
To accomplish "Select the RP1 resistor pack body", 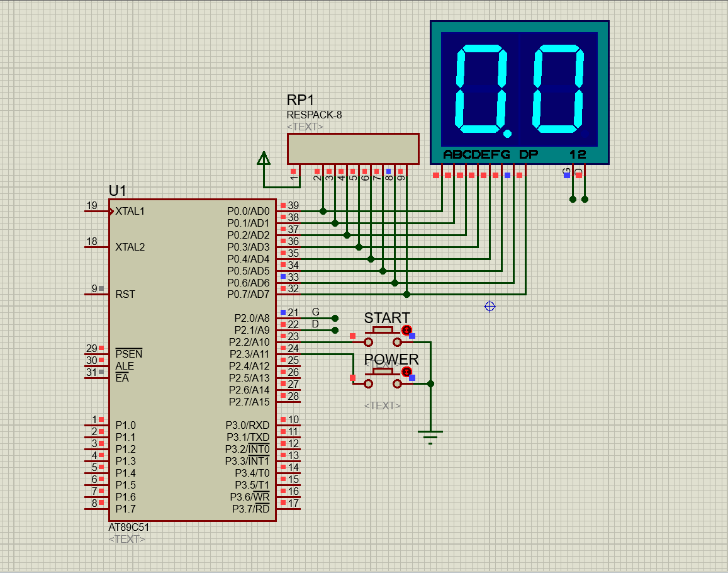I will click(x=352, y=149).
